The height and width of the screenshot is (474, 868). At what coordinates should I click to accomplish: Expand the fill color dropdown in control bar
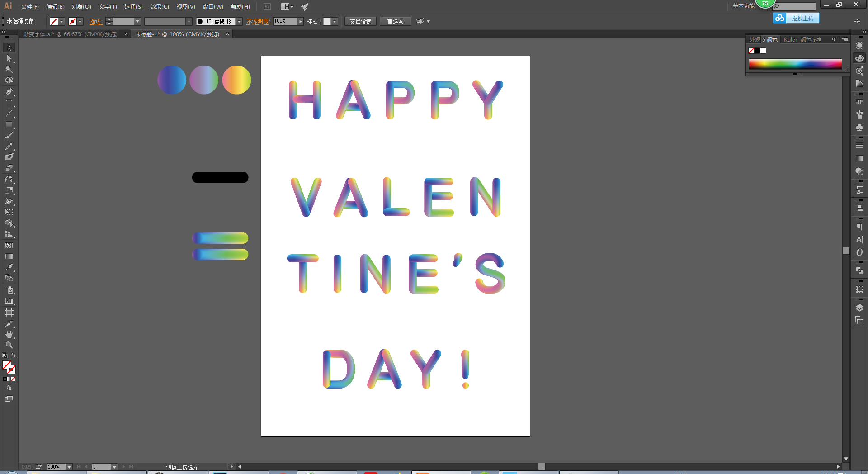click(61, 22)
